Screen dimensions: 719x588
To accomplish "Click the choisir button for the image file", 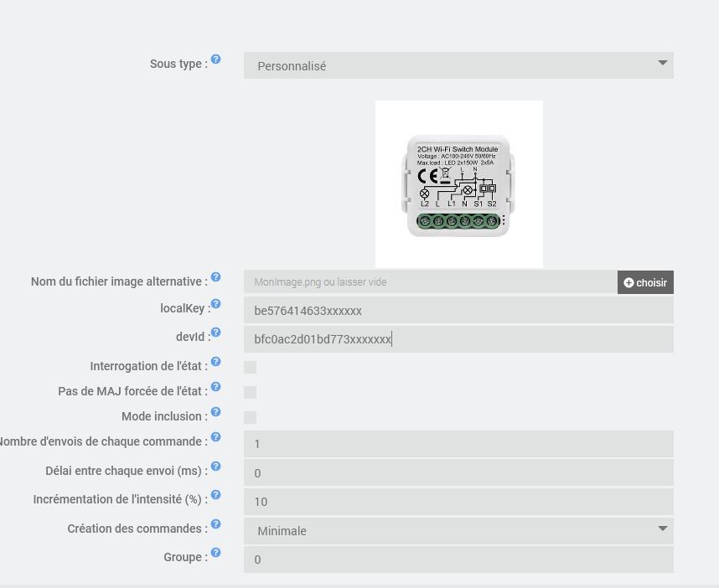I will click(x=645, y=282).
